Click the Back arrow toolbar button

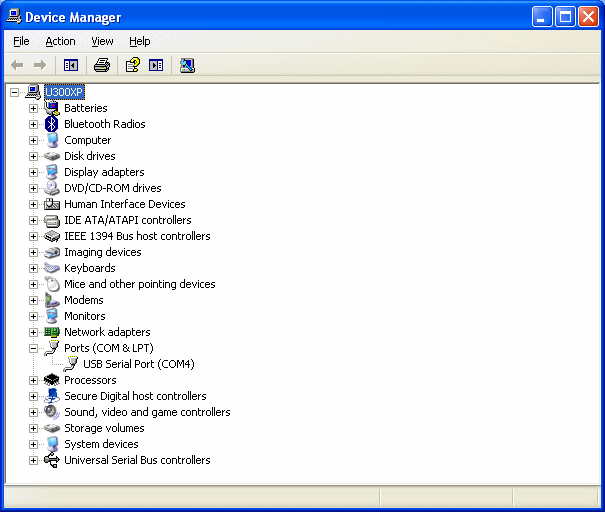tap(17, 65)
